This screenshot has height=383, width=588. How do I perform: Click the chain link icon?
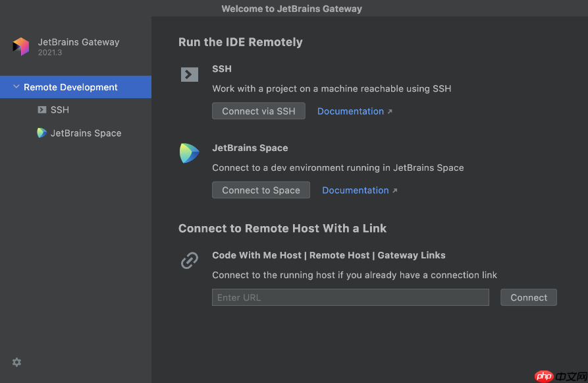click(190, 261)
